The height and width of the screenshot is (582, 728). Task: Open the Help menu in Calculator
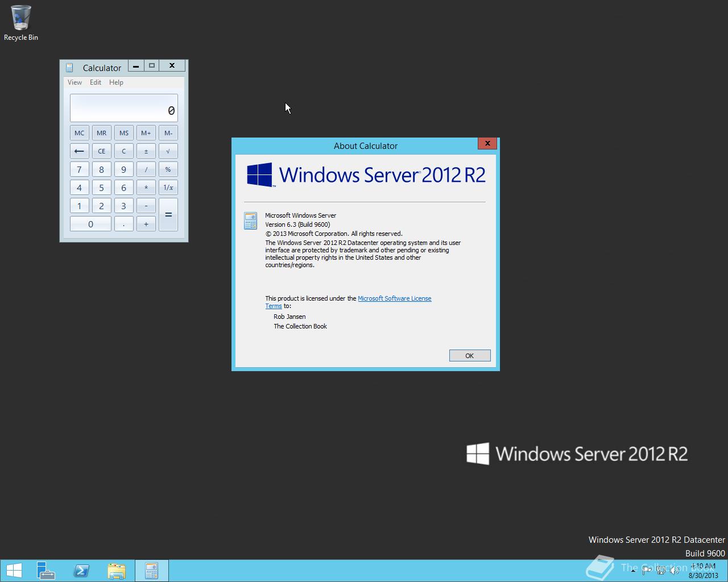[x=116, y=82]
